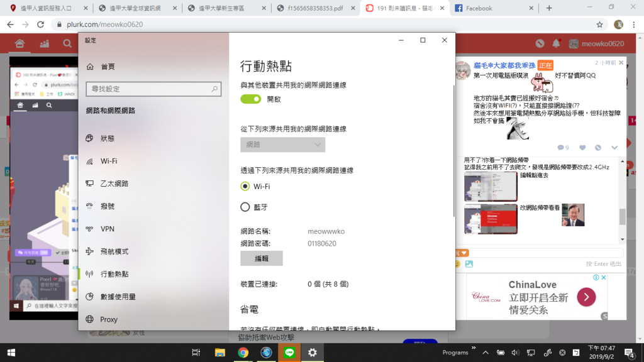Open action center notifications
This screenshot has height=362, width=644.
point(630,353)
